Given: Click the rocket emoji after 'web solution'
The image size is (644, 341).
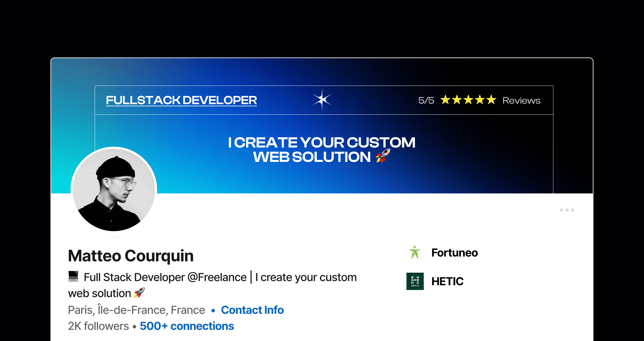Looking at the screenshot, I should point(139,292).
